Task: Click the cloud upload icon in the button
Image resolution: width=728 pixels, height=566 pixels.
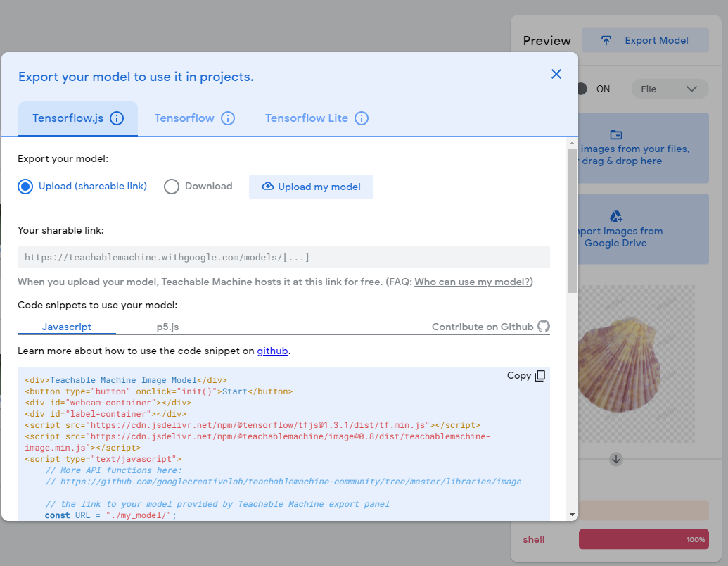Action: click(x=268, y=187)
